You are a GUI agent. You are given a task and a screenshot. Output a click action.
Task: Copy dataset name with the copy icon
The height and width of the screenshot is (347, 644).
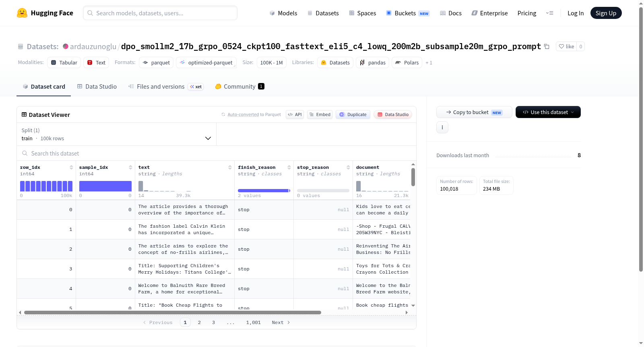coord(547,46)
